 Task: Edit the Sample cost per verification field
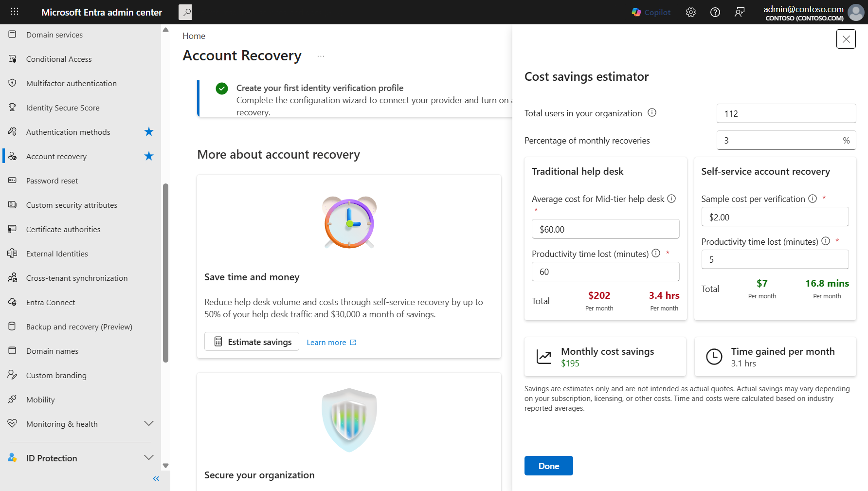coord(775,217)
